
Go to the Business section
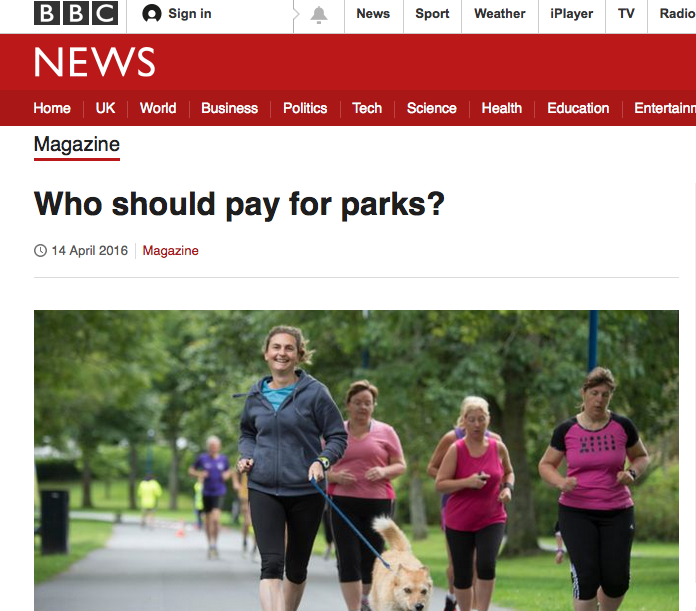click(229, 108)
